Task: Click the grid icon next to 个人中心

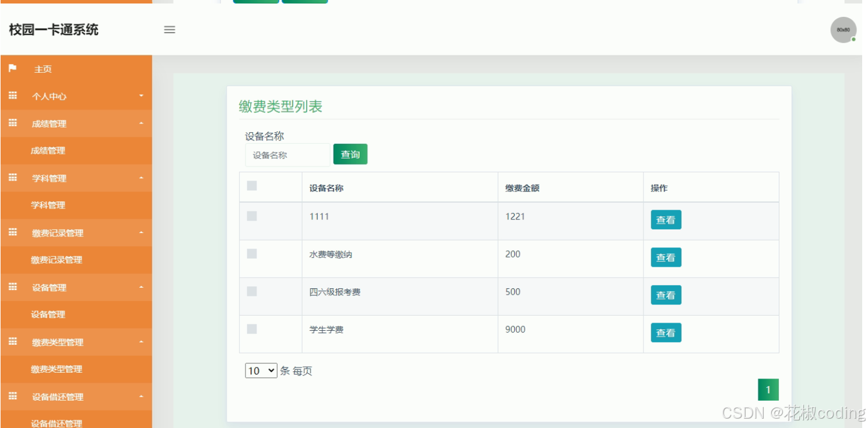Action: pos(13,96)
